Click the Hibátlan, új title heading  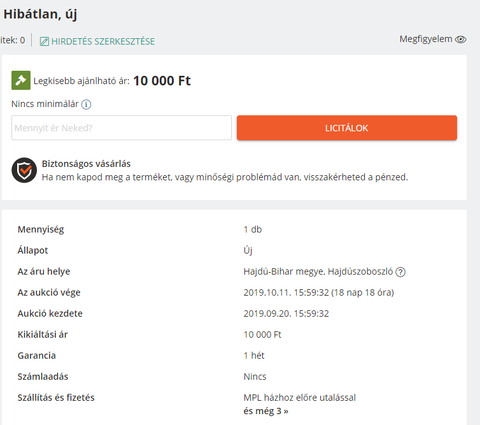40,14
